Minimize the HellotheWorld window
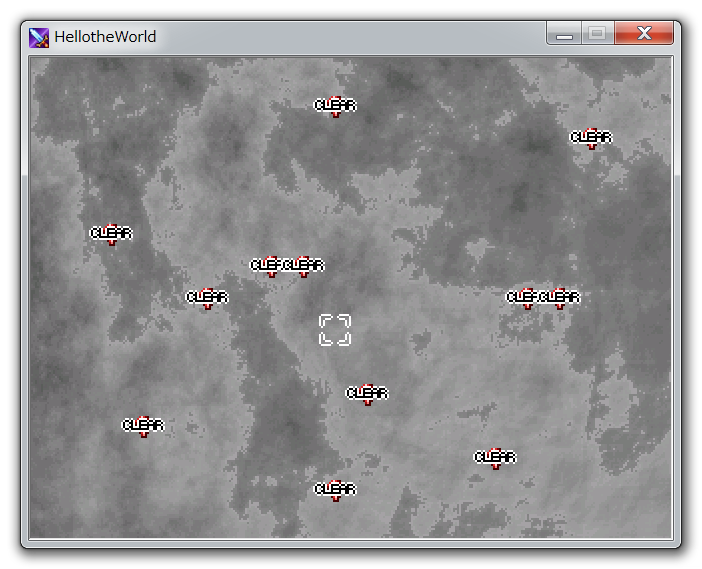Image resolution: width=702 pixels, height=569 pixels. [564, 34]
